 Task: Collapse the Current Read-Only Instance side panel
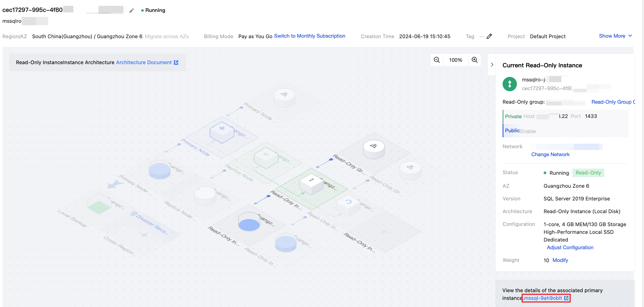click(492, 65)
